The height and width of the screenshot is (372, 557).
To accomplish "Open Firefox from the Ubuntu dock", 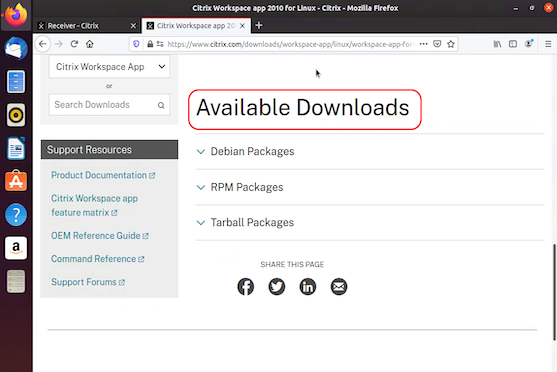I will click(16, 15).
